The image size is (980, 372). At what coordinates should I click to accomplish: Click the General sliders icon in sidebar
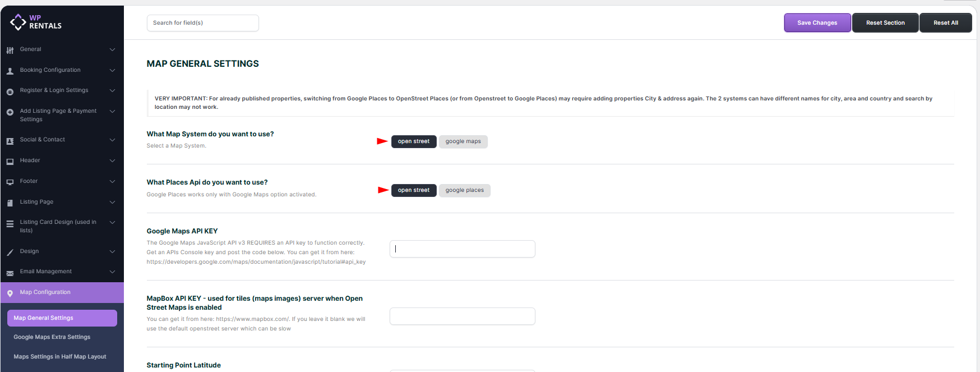[10, 50]
